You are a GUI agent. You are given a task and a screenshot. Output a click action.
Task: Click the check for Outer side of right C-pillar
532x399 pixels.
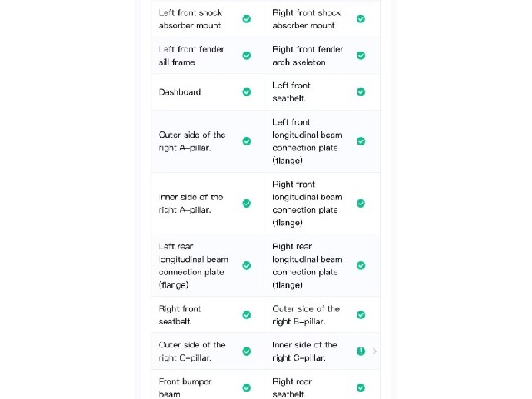[x=247, y=351]
